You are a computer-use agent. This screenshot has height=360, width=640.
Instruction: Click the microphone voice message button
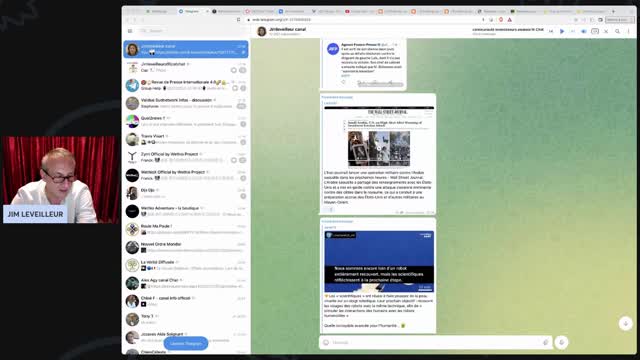562,342
